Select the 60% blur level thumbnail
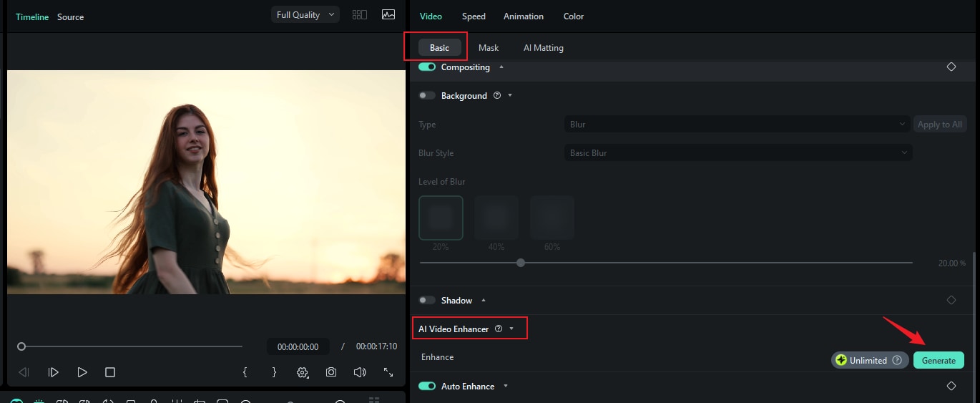Image resolution: width=980 pixels, height=403 pixels. [x=552, y=218]
